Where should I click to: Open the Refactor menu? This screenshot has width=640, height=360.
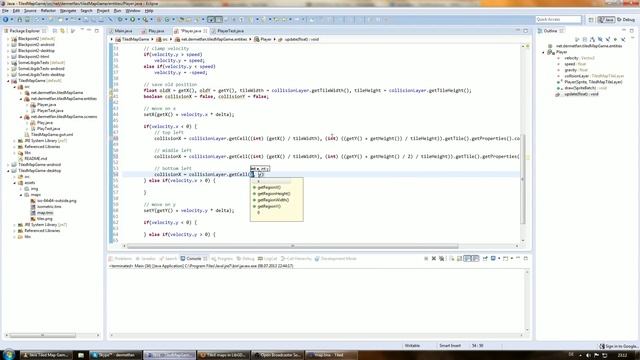(48, 11)
